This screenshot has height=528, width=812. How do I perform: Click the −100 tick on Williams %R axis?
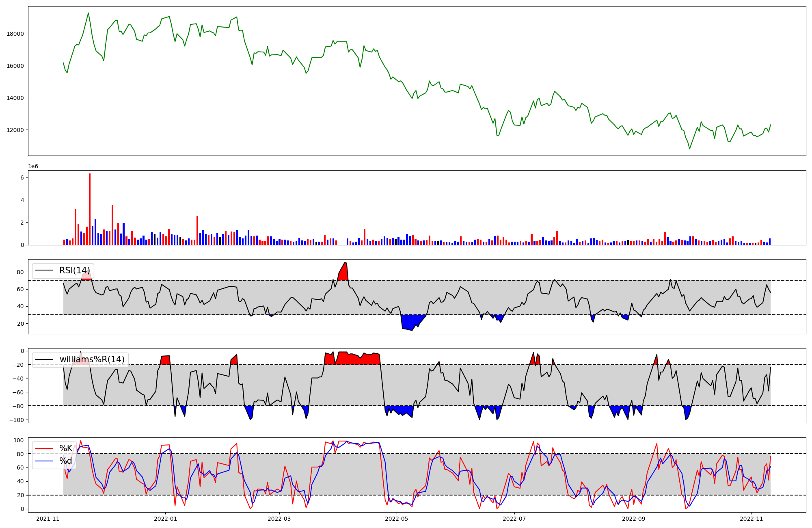point(17,420)
